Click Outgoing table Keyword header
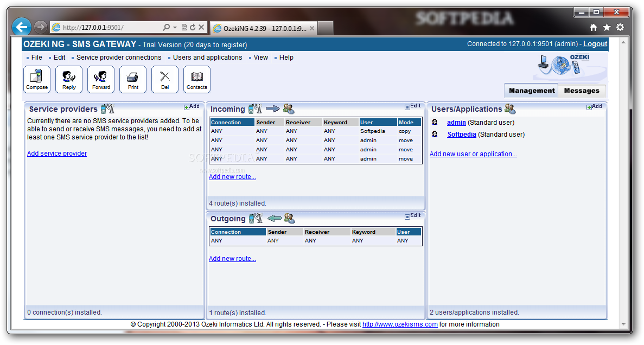The height and width of the screenshot is (345, 644). tap(373, 232)
